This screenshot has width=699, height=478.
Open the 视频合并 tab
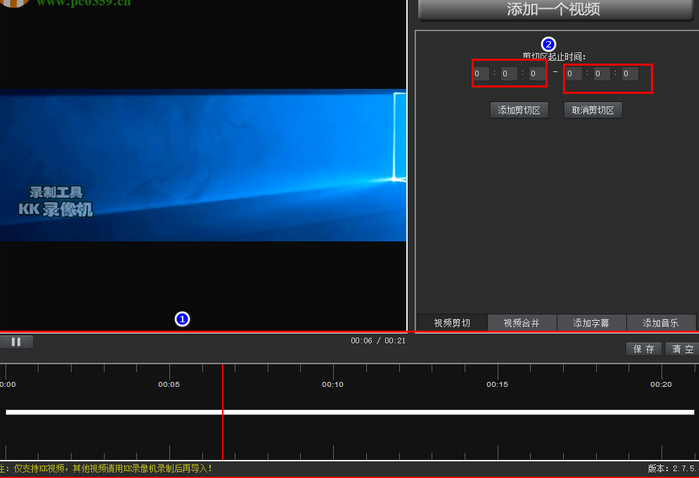521,323
